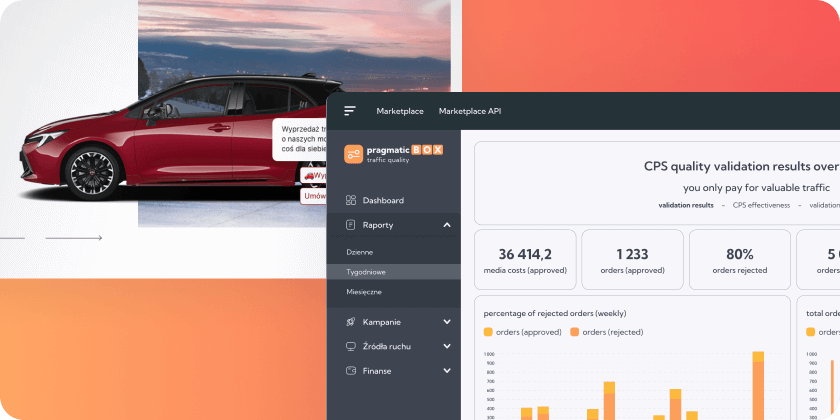
Task: Click the Dashboard grid icon
Action: click(x=351, y=200)
